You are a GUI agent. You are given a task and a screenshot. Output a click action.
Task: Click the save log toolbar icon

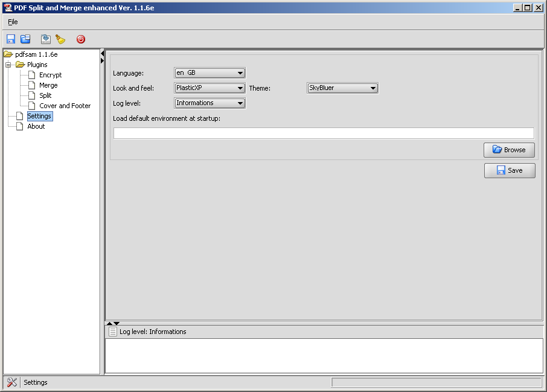tap(46, 39)
